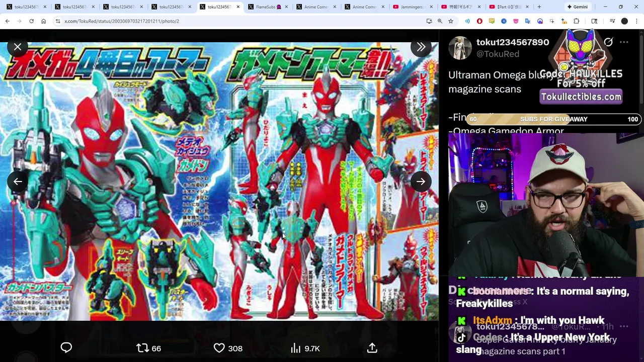Click the @TokuRed handle

(498, 54)
